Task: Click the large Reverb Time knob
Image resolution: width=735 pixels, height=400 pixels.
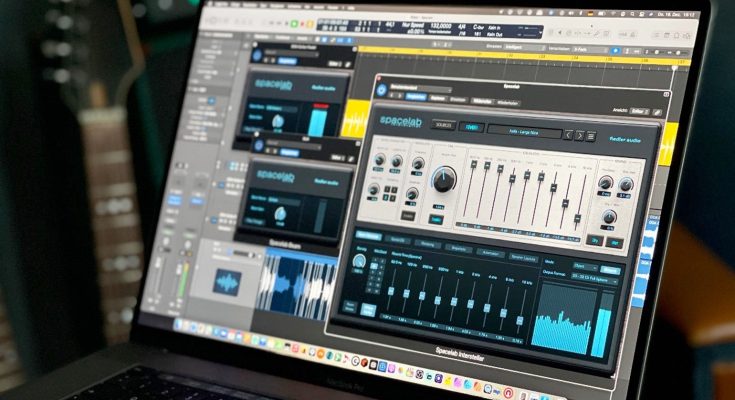Action: [x=443, y=179]
